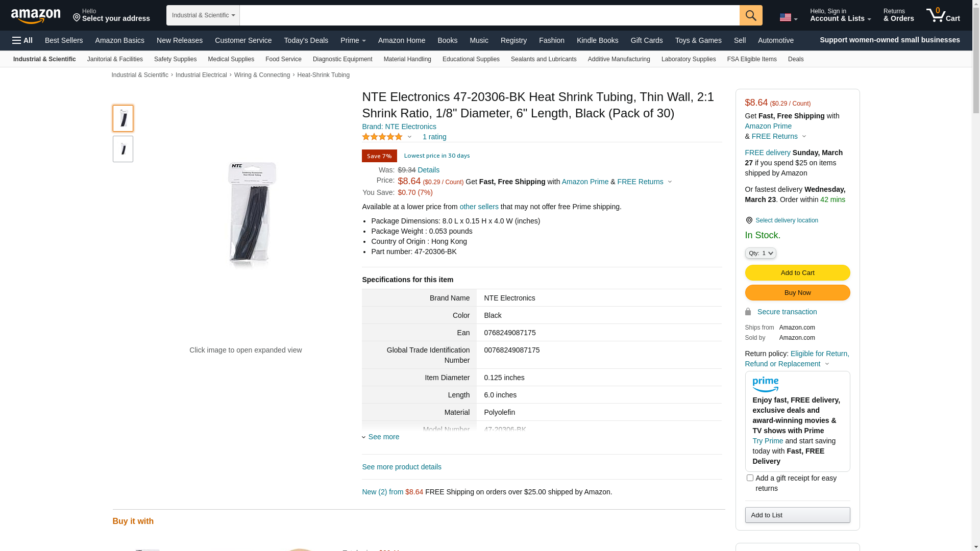Expand the Add to List button
Viewport: 980px width, 551px height.
pos(797,515)
